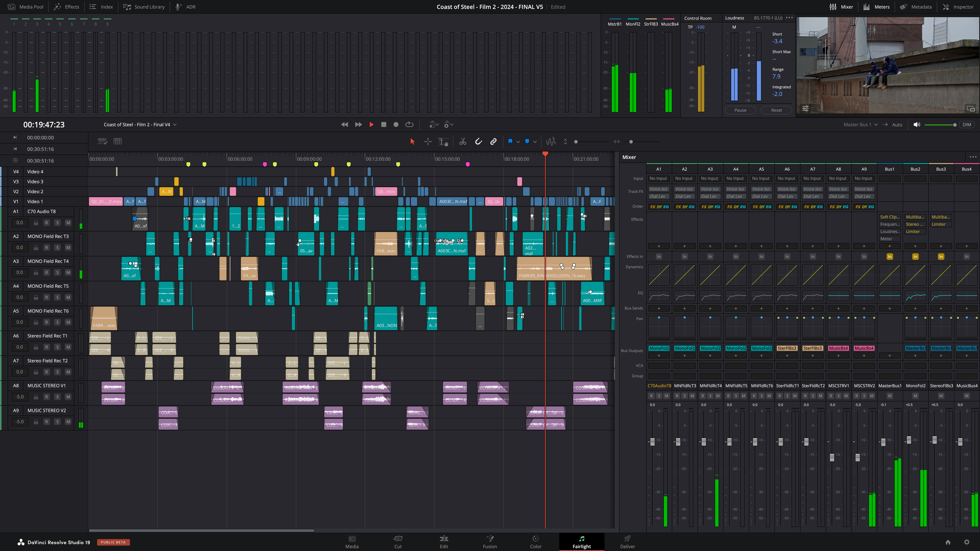
Task: Click the rewind playback button
Action: (x=345, y=125)
